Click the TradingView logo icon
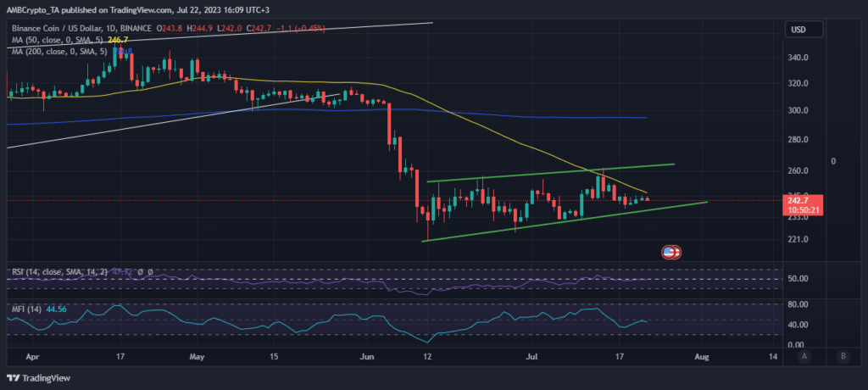The image size is (868, 390). coord(14,376)
